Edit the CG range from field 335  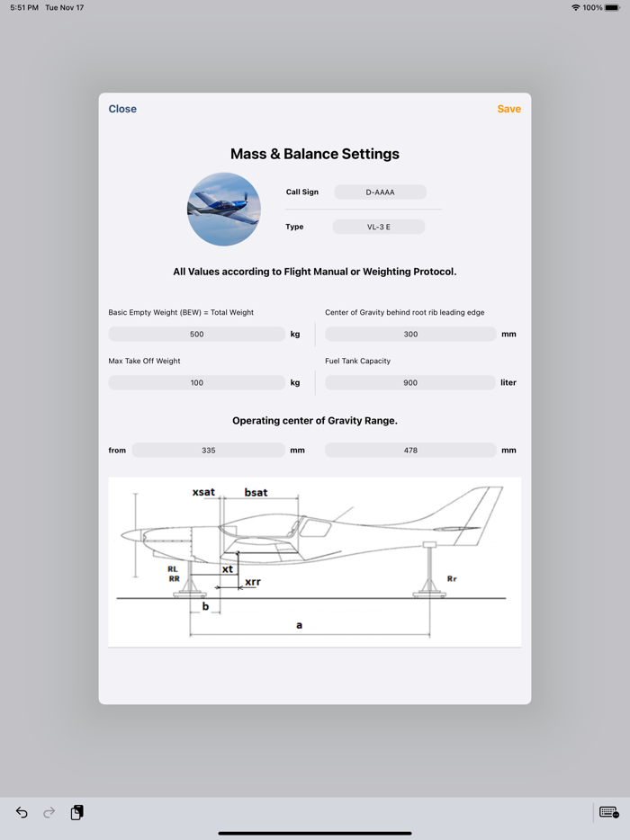point(209,450)
